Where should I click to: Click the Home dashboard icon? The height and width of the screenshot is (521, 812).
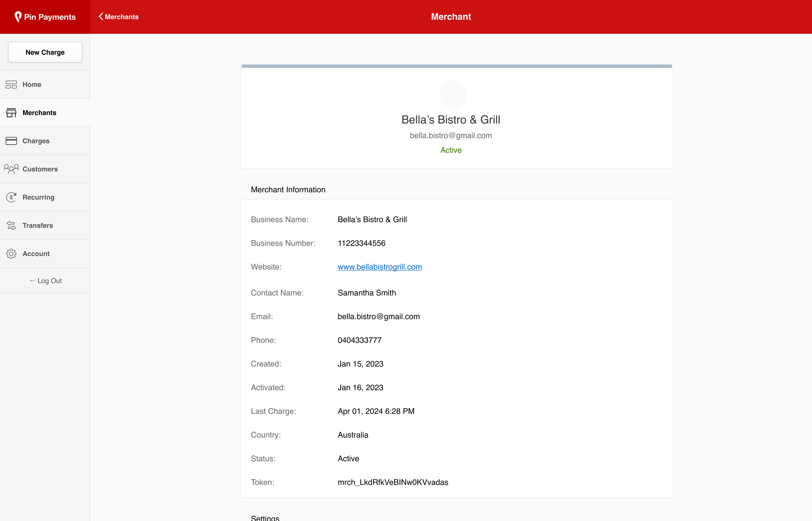click(11, 85)
